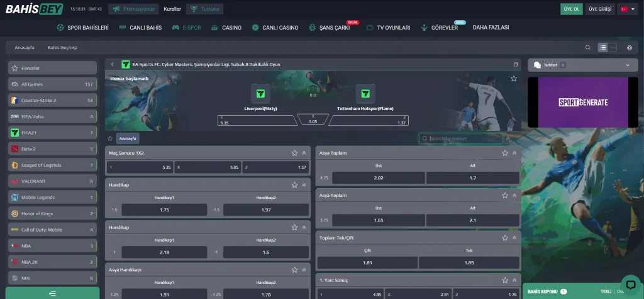Screen dimensions: 644x299
Task: Select NHL in the sidebar
Action: click(x=53, y=278)
